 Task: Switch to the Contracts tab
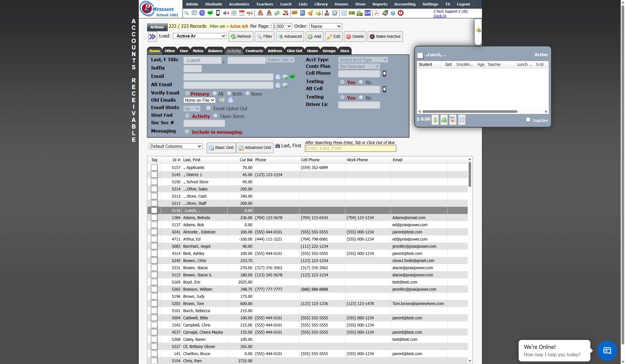254,51
